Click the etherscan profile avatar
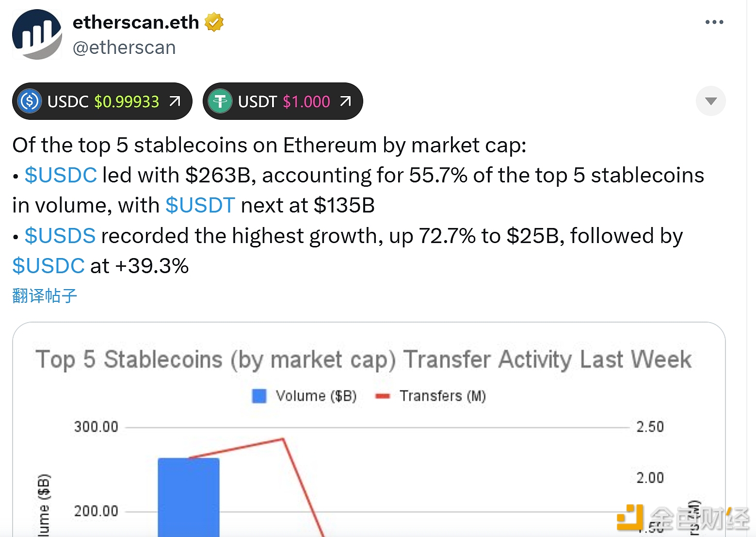756x537 pixels. click(37, 34)
